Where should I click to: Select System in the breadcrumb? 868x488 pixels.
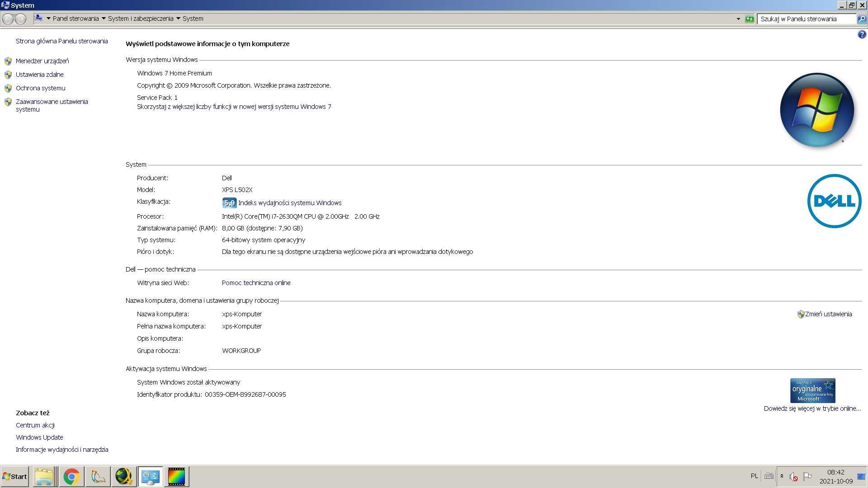click(193, 19)
